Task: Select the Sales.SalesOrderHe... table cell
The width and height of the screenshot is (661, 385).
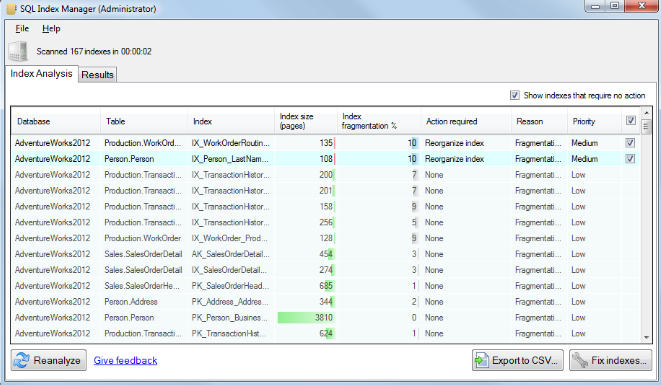Action: (143, 286)
